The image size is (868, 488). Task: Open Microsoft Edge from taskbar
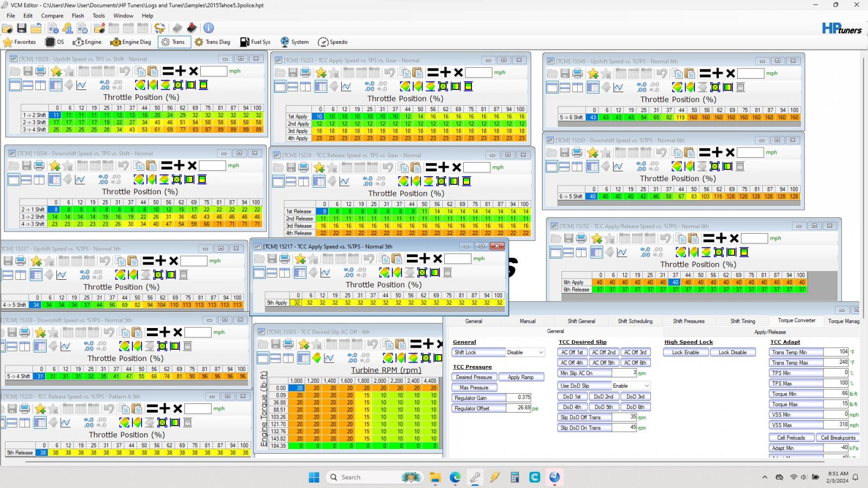pyautogui.click(x=455, y=477)
